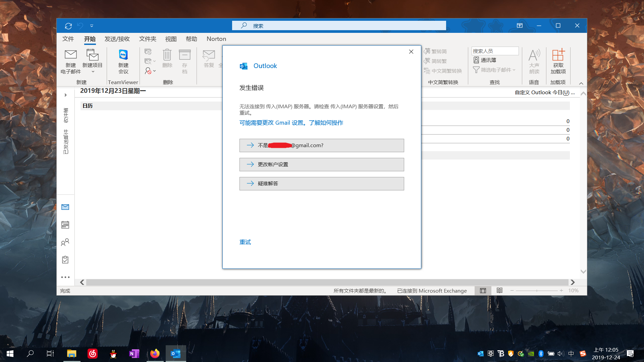The height and width of the screenshot is (362, 644).
Task: Click the Ignore conversation icon
Action: [x=148, y=52]
